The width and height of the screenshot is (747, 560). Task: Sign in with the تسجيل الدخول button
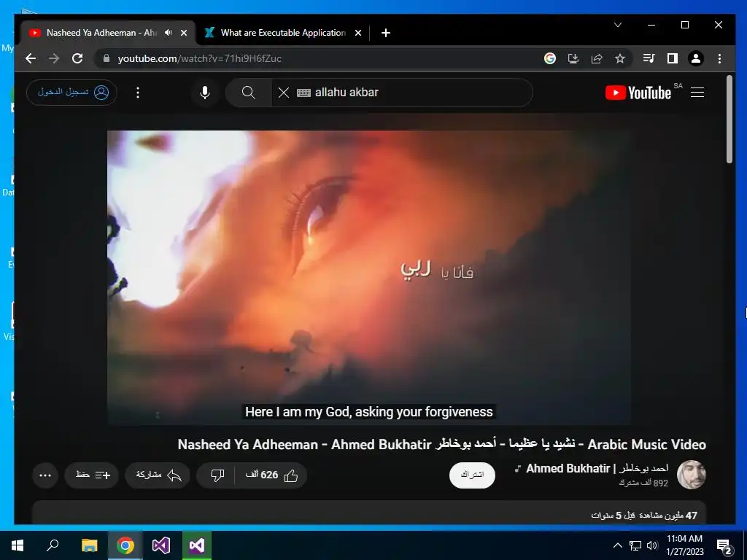[x=71, y=92]
